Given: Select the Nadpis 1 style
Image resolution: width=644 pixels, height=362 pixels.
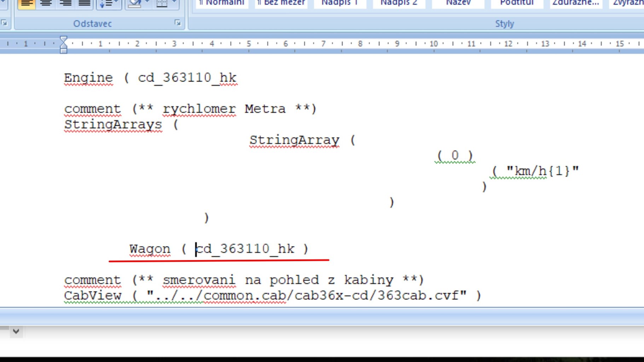Looking at the screenshot, I should pos(340,3).
